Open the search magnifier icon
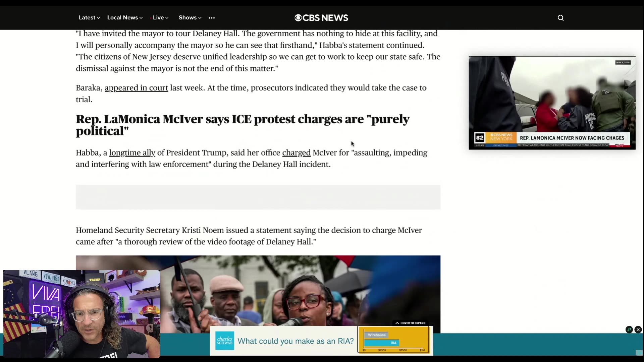The width and height of the screenshot is (644, 362). (x=560, y=18)
